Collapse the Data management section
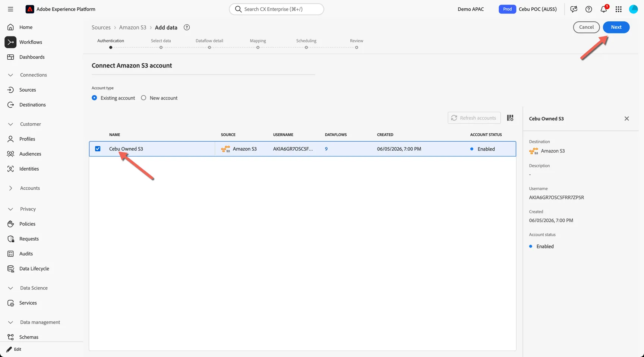644x357 pixels. (10, 322)
